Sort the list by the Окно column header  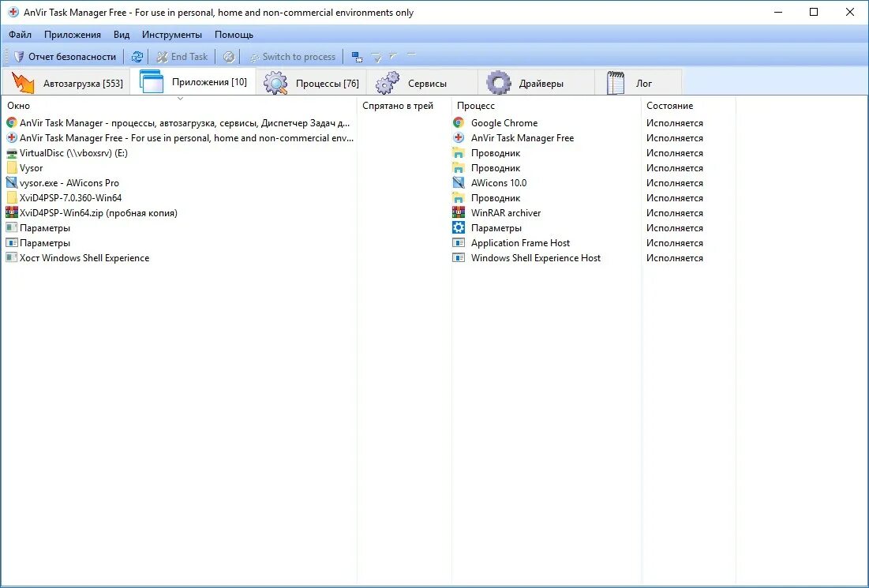click(x=180, y=105)
